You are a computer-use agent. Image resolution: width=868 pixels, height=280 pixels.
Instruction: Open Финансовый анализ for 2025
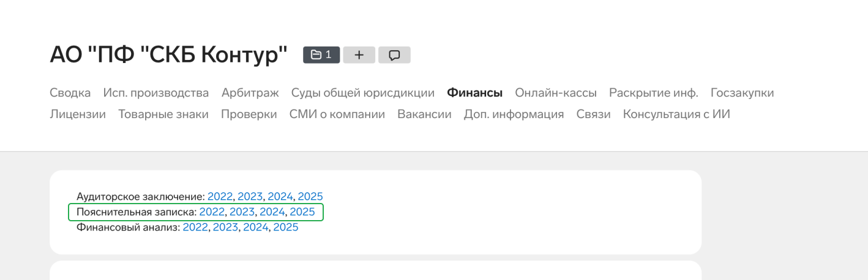[x=286, y=227]
